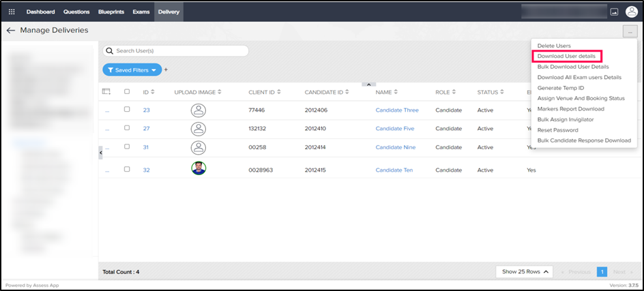Collapse the left sidebar panel arrow

pos(102,153)
